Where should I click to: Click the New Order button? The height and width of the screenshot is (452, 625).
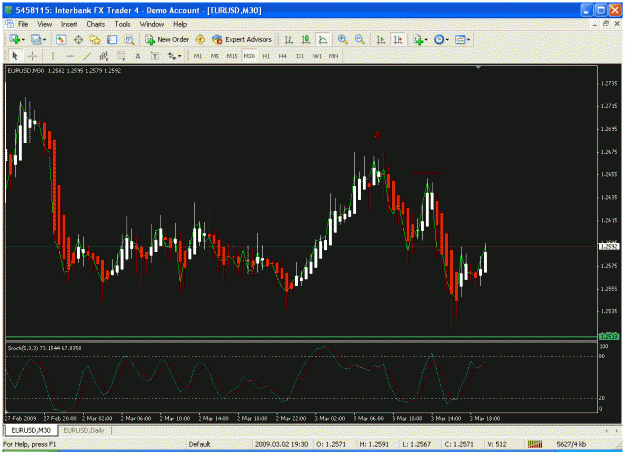[167, 39]
